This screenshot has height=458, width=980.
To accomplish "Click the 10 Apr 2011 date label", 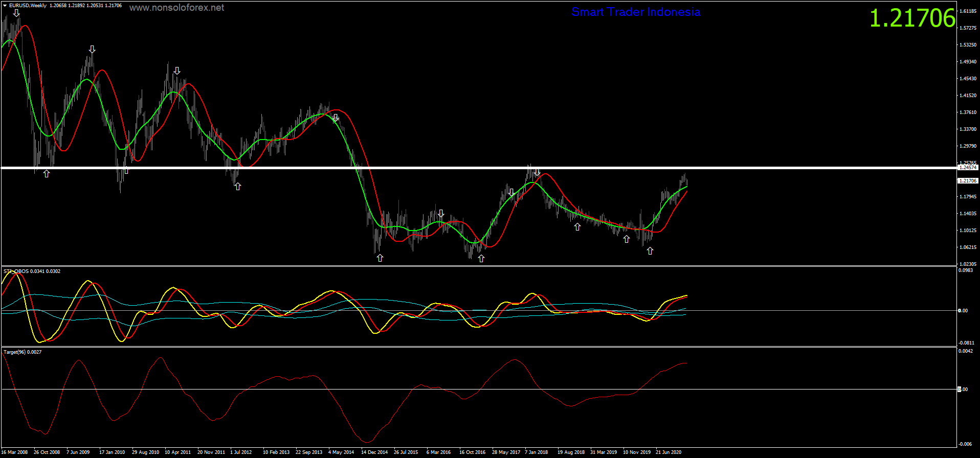I will click(x=177, y=452).
